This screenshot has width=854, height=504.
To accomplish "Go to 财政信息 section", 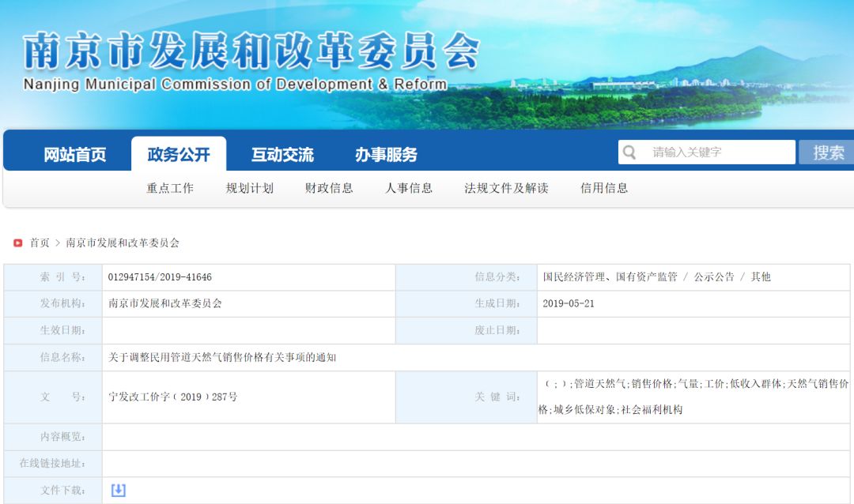I will pyautogui.click(x=329, y=188).
